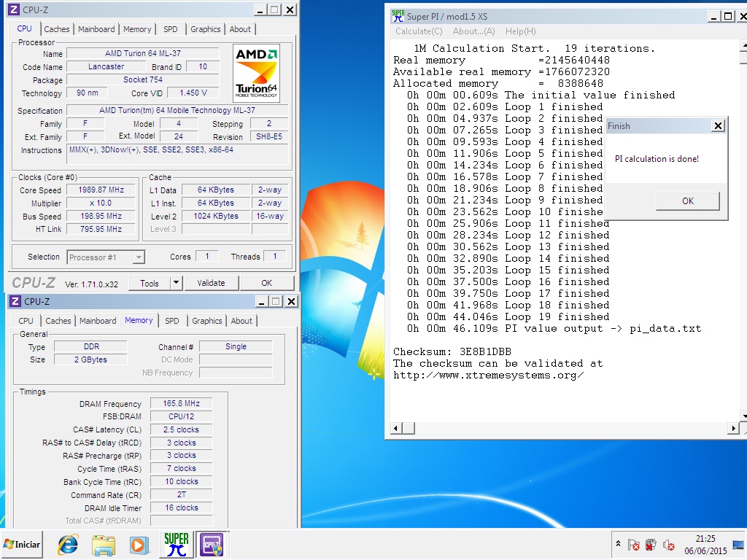This screenshot has width=747, height=560.
Task: Click the Package field Socket 754
Action: [142, 79]
